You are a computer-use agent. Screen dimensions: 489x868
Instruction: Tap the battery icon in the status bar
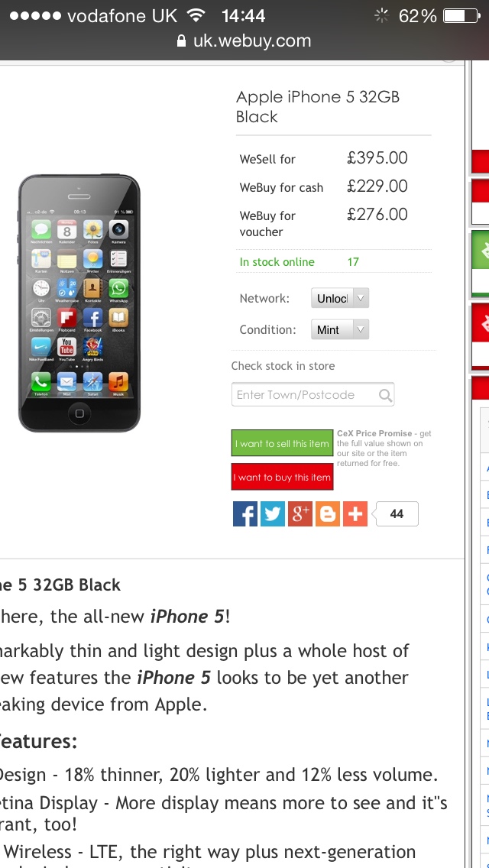tap(461, 16)
